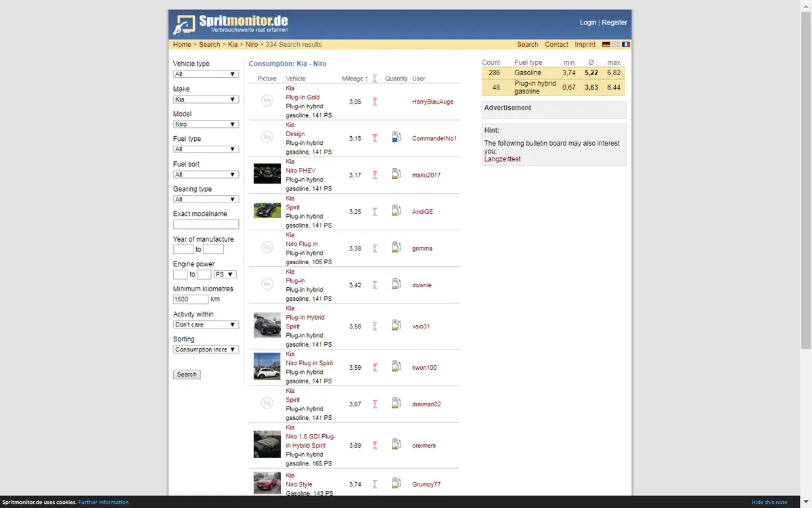Open the Model dropdown showing Niro
This screenshot has width=812, height=508.
coord(206,124)
